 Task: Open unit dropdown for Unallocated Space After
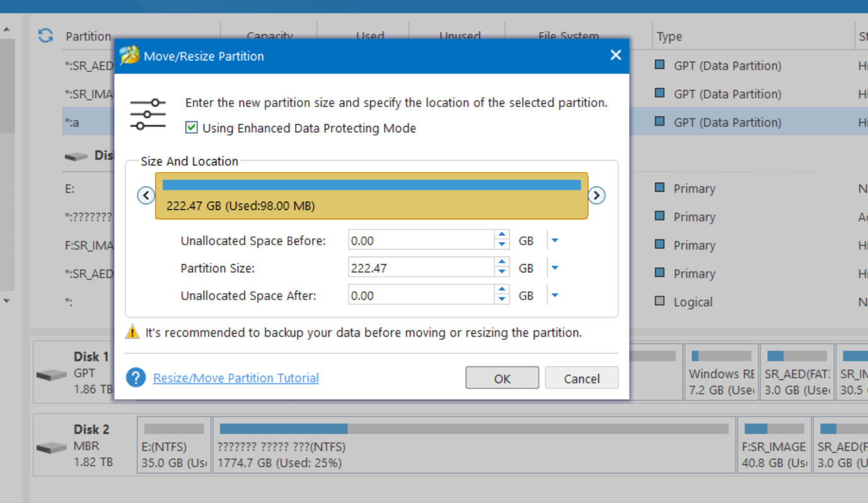[555, 296]
